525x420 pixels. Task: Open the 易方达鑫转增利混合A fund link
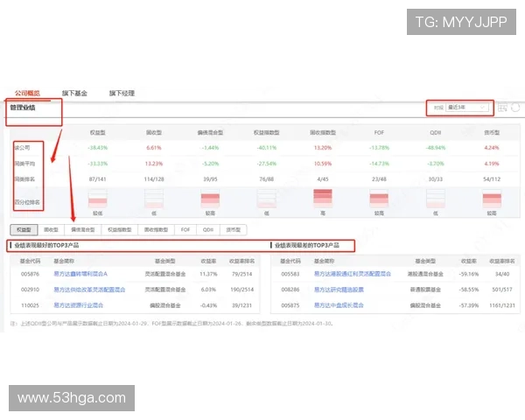tap(80, 274)
